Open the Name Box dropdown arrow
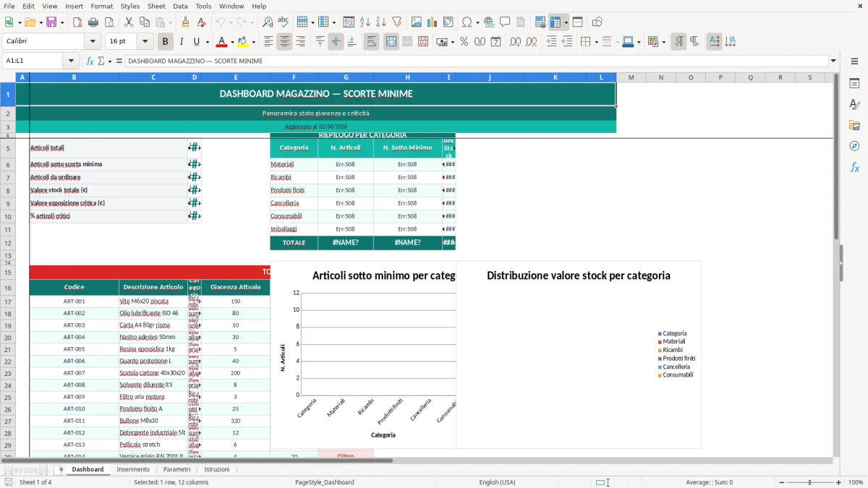This screenshot has width=868, height=488. pos(71,61)
